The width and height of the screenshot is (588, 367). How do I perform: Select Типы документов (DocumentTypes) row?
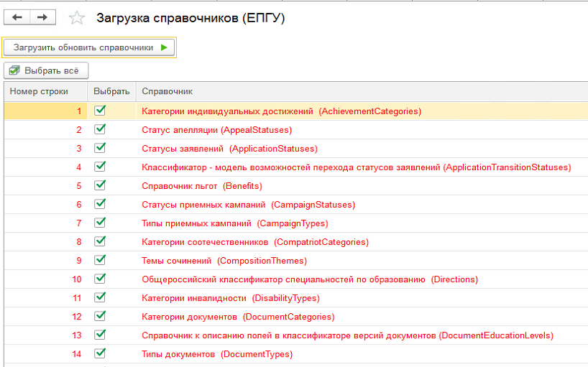pos(217,354)
